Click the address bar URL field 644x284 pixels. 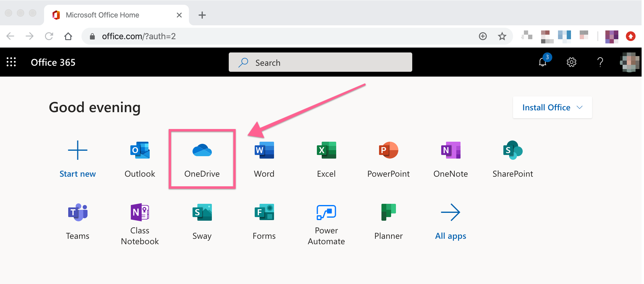[x=297, y=36]
